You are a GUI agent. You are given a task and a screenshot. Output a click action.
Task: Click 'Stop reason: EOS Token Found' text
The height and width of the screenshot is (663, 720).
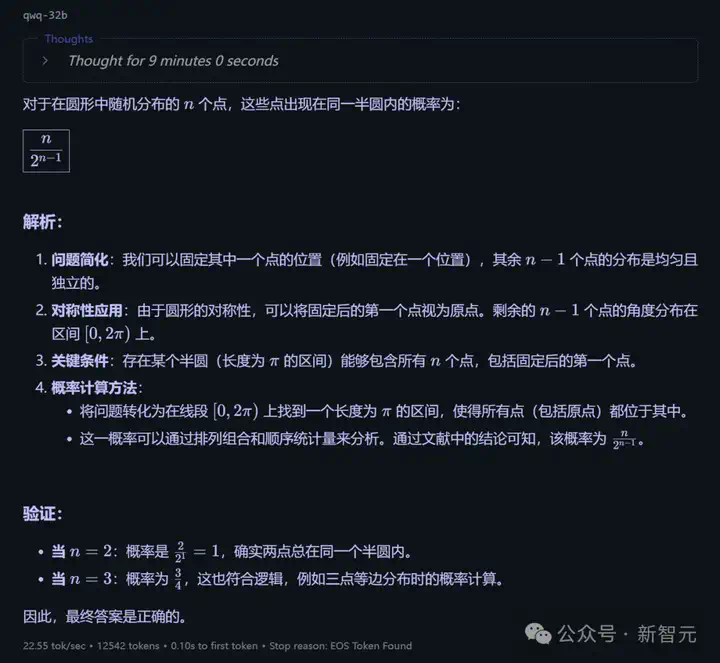coord(340,646)
